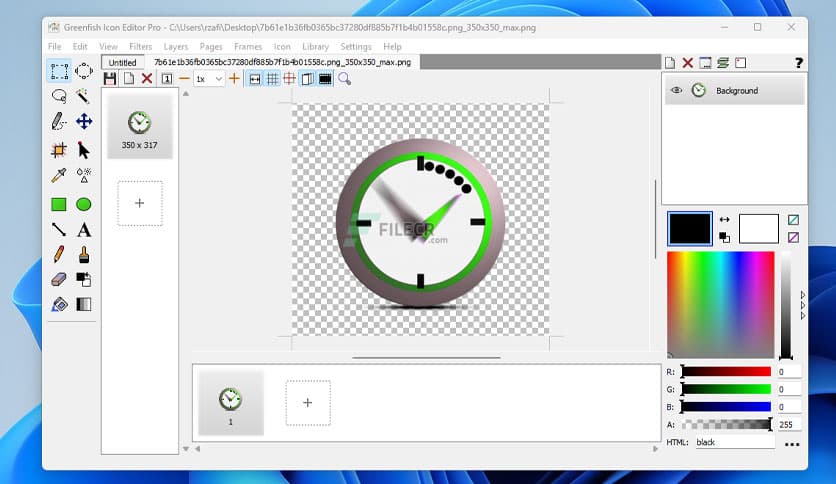Add a new layer in layers toolbar

click(x=670, y=63)
